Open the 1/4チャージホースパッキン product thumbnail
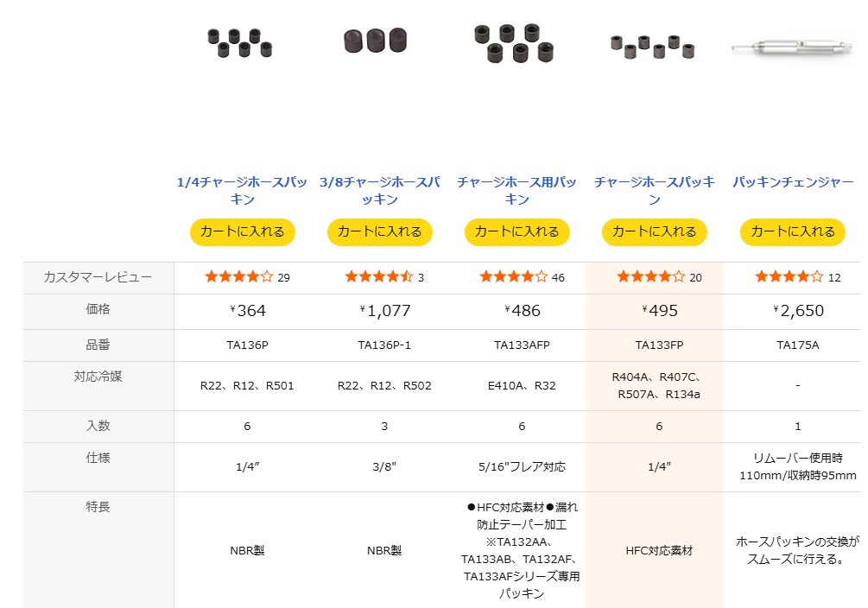The width and height of the screenshot is (868, 608). (240, 42)
